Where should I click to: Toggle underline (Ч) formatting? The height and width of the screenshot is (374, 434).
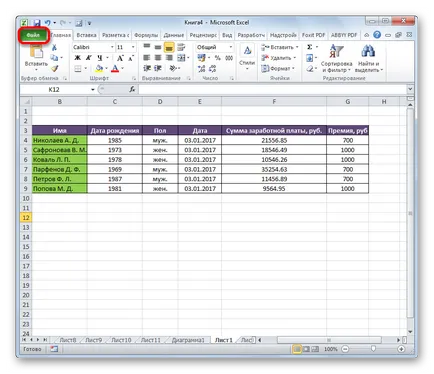click(99, 58)
